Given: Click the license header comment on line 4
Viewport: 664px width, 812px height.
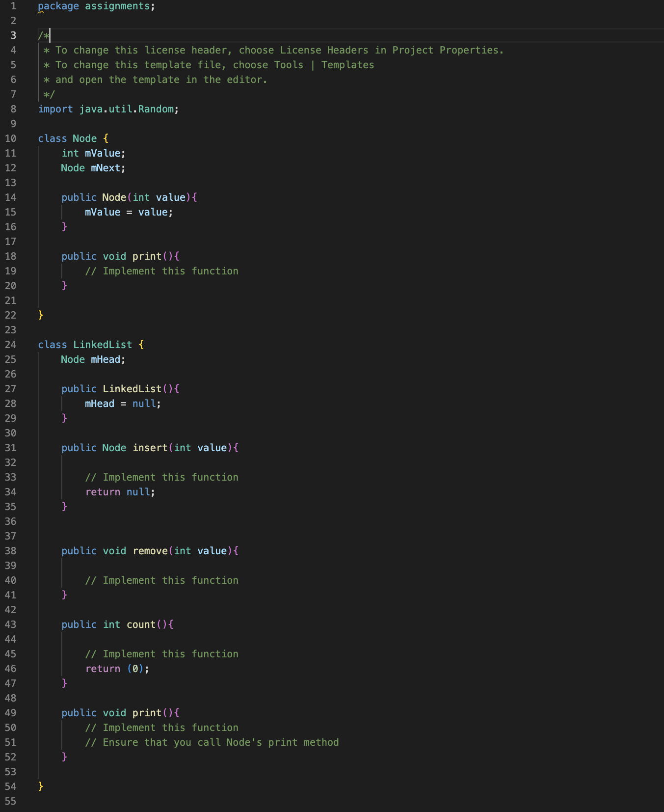Looking at the screenshot, I should pos(273,50).
